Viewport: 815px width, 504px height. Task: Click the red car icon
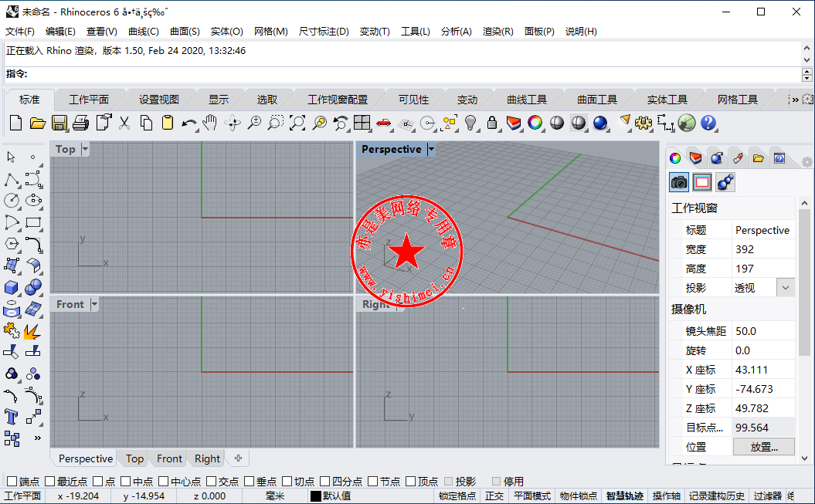pyautogui.click(x=384, y=123)
